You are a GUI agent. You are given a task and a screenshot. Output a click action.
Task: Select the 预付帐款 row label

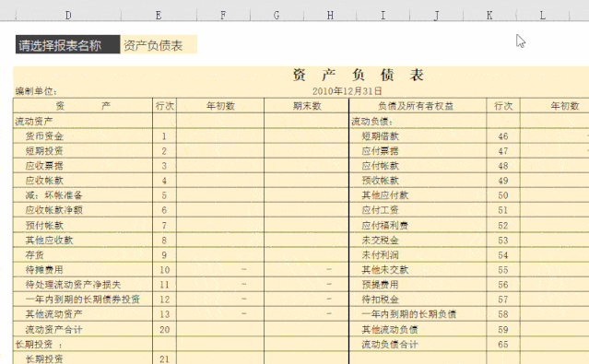(44, 225)
